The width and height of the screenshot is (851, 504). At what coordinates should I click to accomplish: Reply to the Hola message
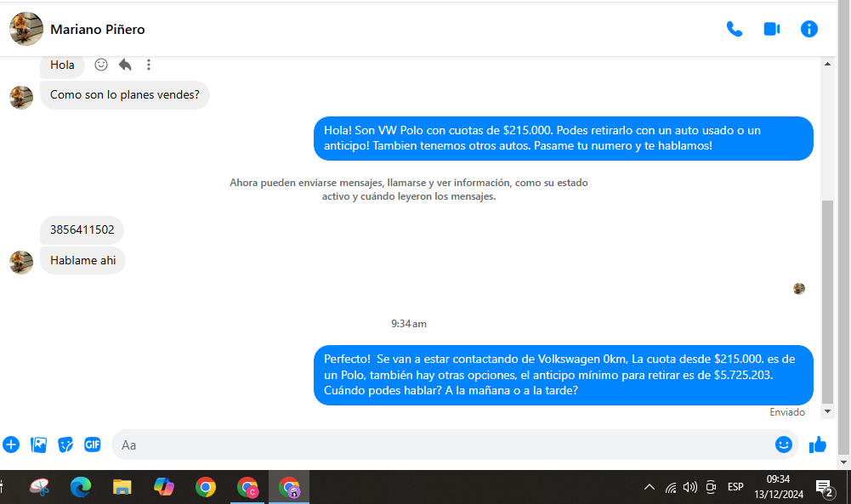[125, 65]
